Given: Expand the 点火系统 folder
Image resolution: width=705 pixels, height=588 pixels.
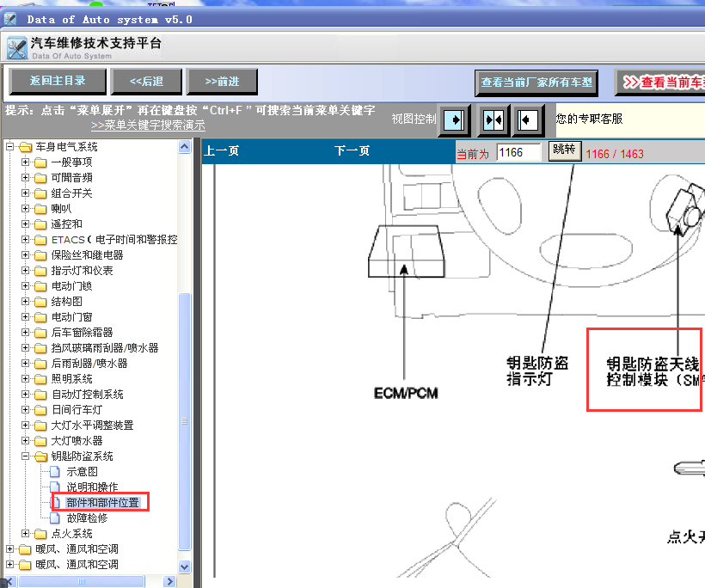Looking at the screenshot, I should [x=25, y=534].
